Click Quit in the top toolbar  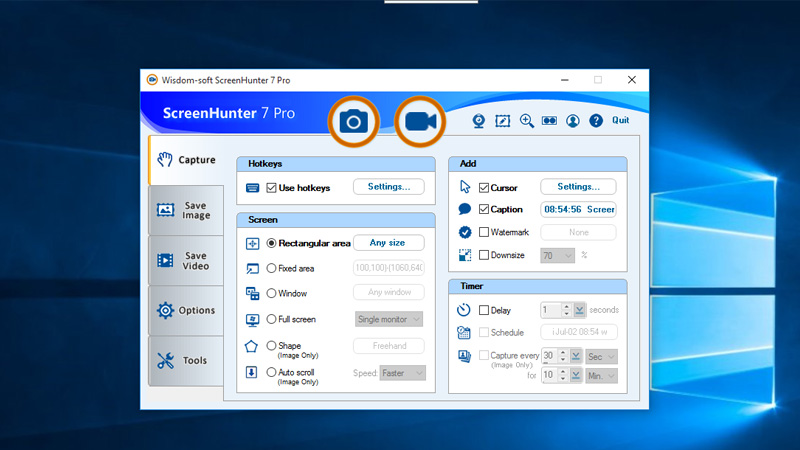click(x=621, y=121)
